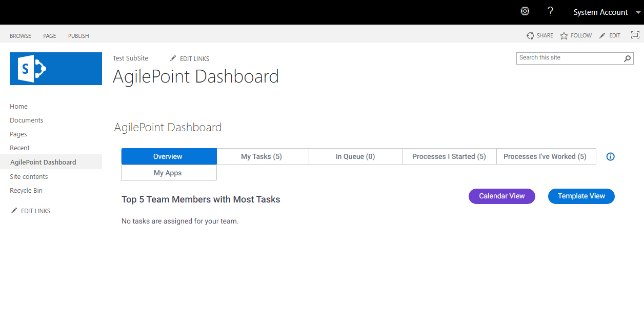Click the System Account name text
The width and height of the screenshot is (644, 325).
tap(600, 12)
